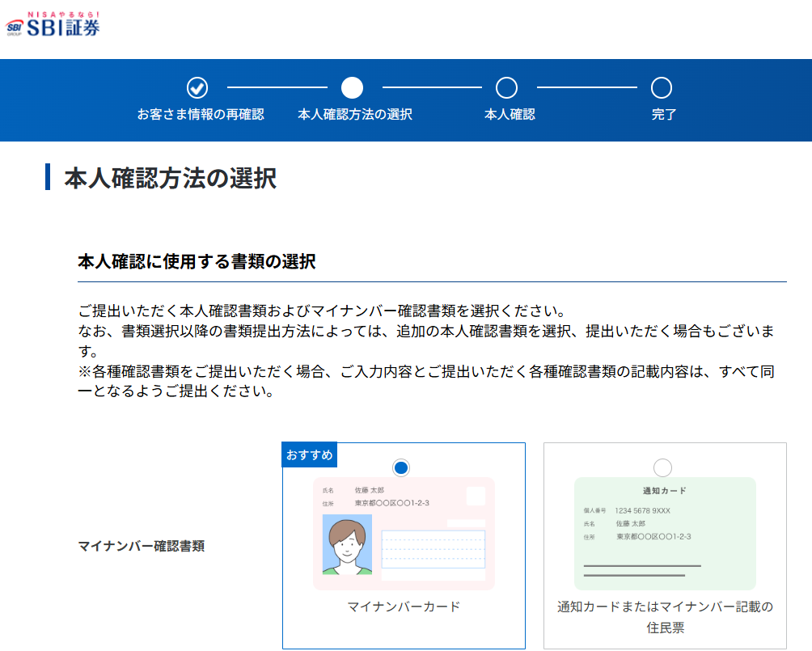Choose the マイナンバーカード text label
Image resolution: width=812 pixels, height=651 pixels.
pos(404,607)
